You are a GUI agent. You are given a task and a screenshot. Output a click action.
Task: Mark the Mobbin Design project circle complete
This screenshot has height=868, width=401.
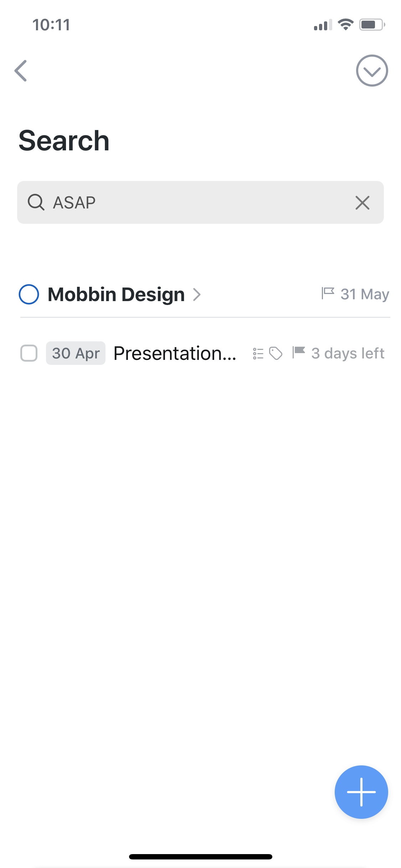(x=29, y=294)
